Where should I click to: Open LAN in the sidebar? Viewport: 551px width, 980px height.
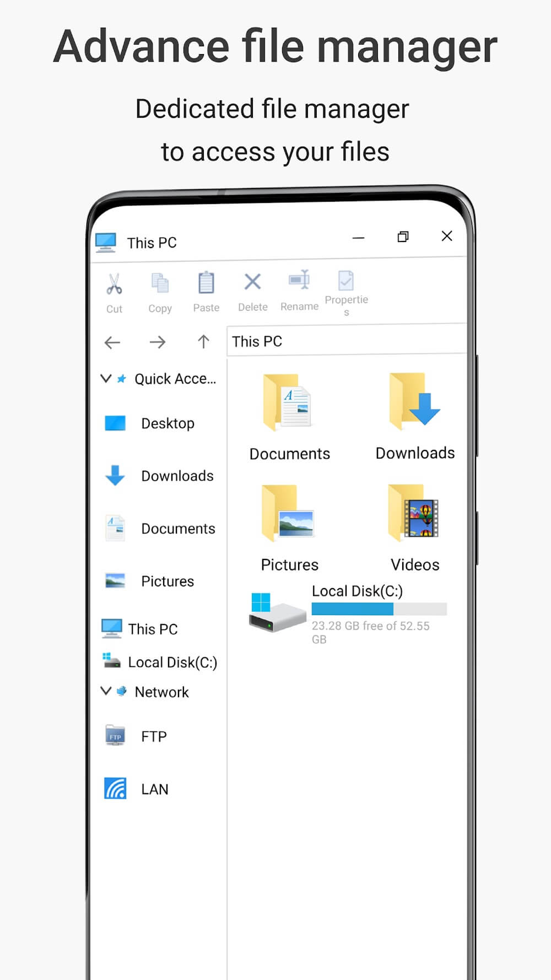coord(154,789)
